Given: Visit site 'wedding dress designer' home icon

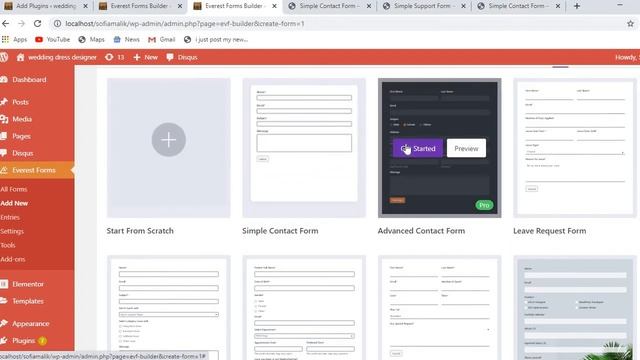Looking at the screenshot, I should click(x=57, y=57).
